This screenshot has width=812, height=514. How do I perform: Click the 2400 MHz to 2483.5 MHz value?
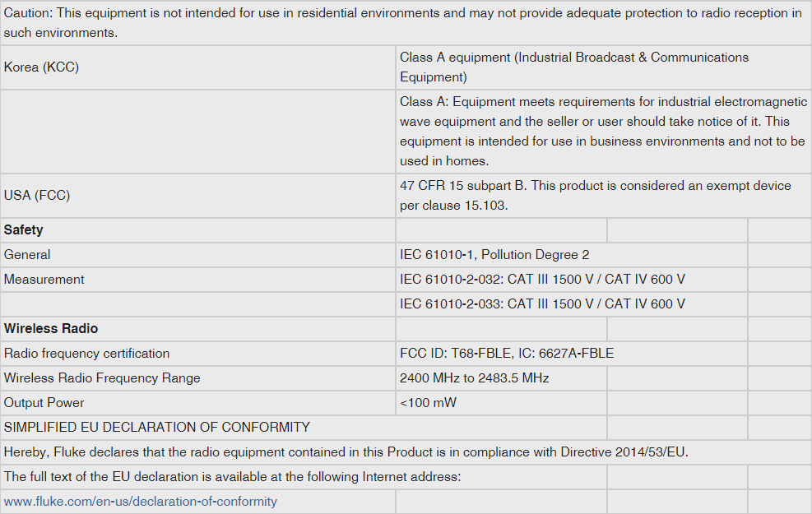[474, 378]
